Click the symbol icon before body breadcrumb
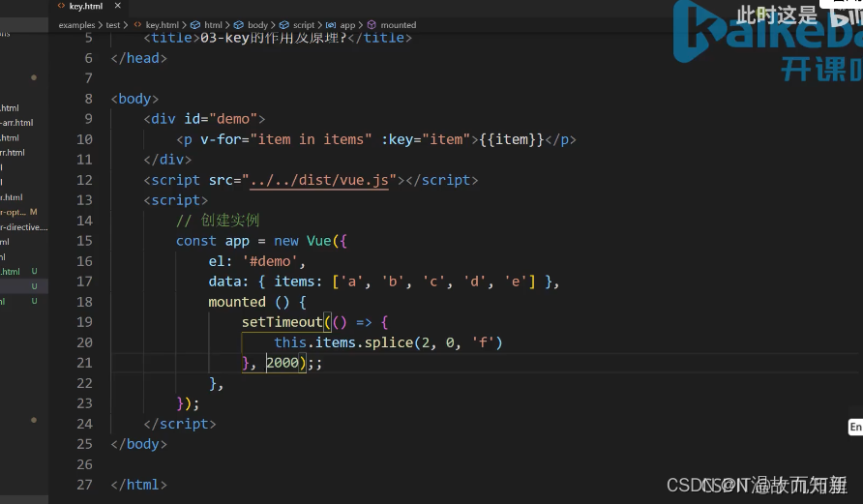The width and height of the screenshot is (863, 504). click(x=238, y=25)
